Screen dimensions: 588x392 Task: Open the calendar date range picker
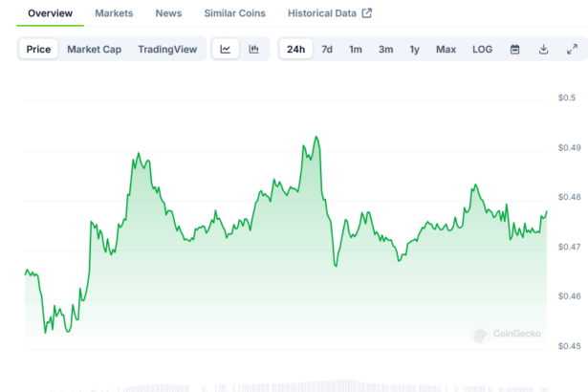coord(514,49)
